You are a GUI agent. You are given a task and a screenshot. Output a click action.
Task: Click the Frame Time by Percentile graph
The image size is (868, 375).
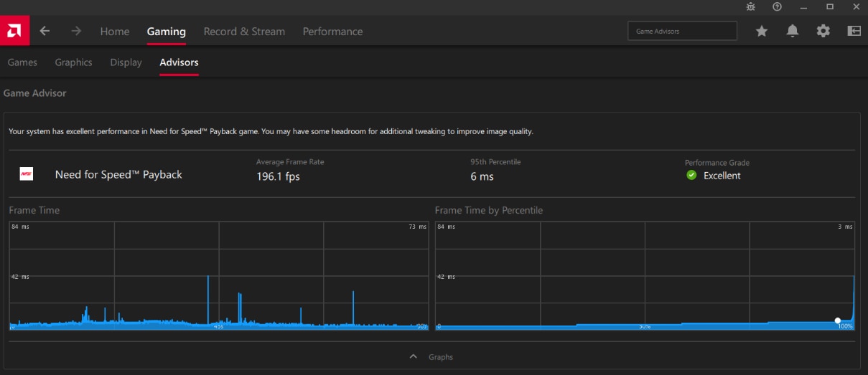point(645,275)
